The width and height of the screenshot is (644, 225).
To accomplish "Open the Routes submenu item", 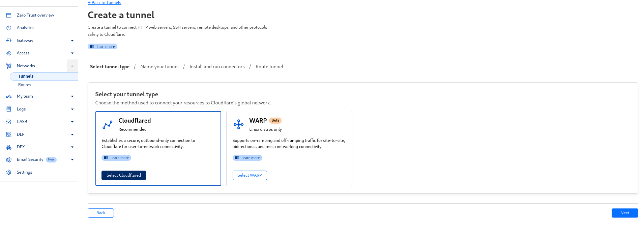I will click(25, 85).
